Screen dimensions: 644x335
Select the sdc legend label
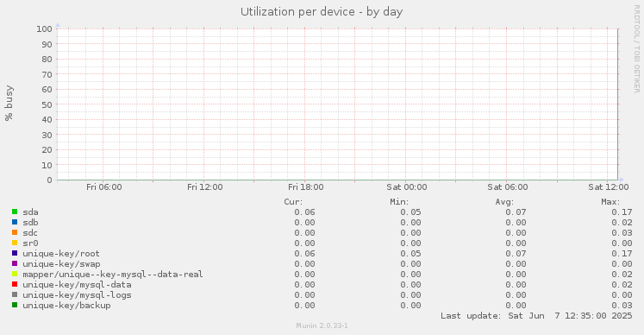(30, 233)
